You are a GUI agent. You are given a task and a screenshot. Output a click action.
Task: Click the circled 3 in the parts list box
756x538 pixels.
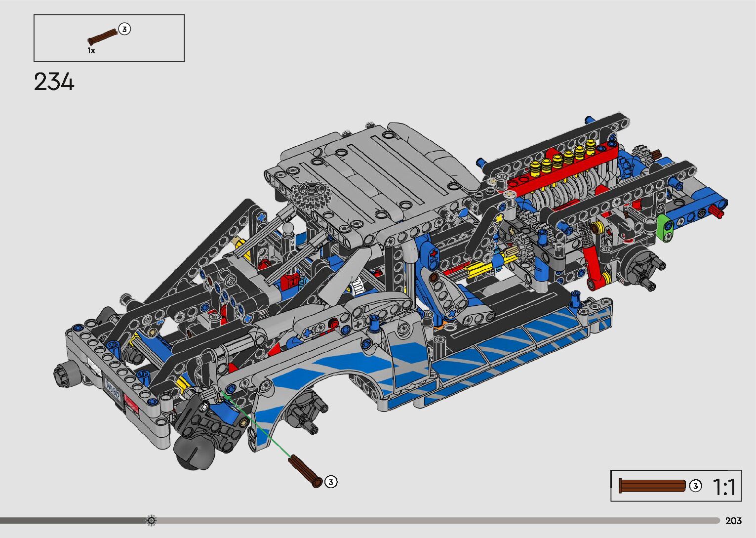point(124,30)
